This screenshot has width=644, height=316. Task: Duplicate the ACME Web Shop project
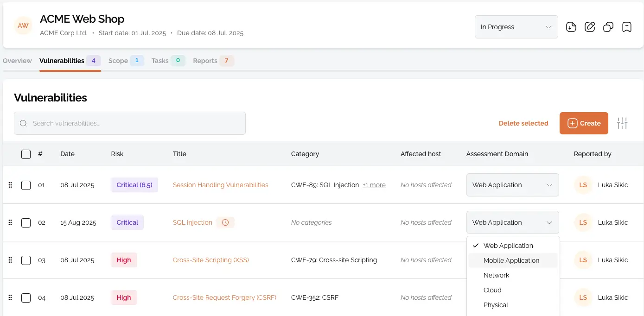point(608,27)
